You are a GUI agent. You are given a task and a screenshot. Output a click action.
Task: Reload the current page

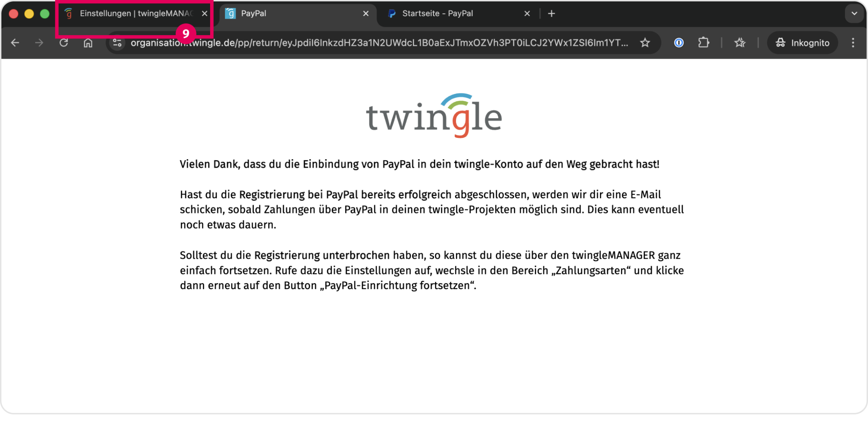click(64, 43)
